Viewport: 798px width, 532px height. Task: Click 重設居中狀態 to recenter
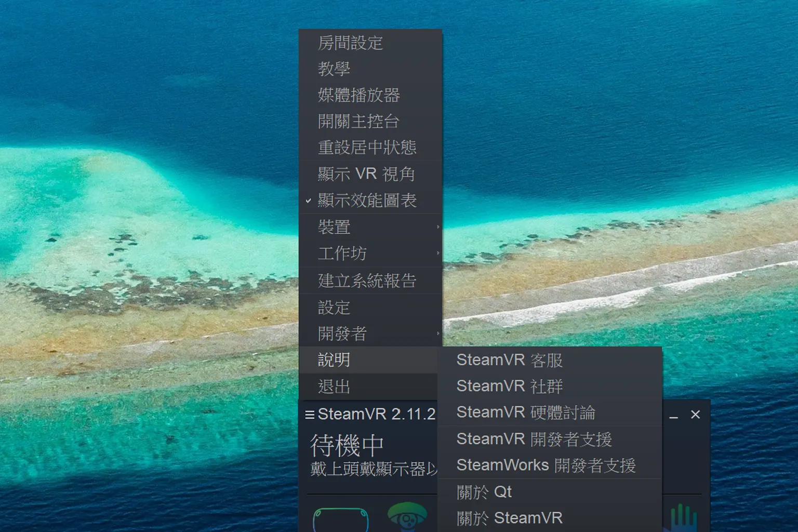[366, 148]
